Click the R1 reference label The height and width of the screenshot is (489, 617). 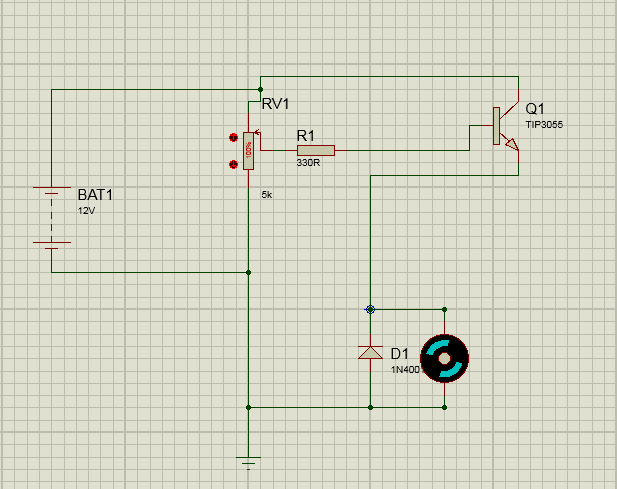[306, 136]
